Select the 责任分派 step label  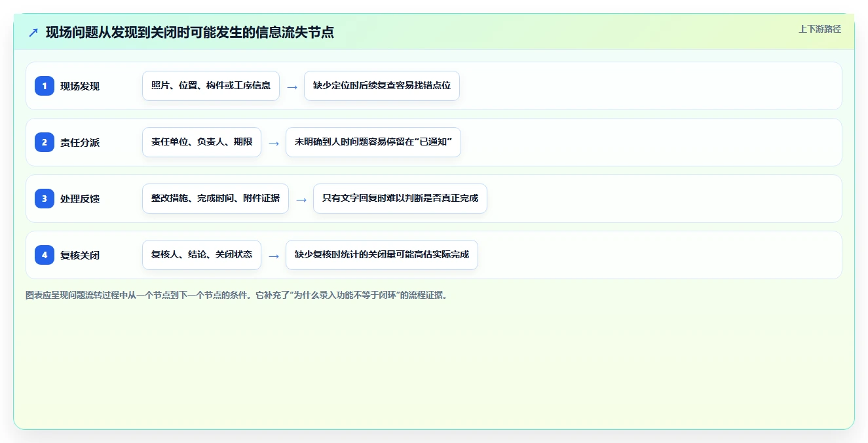[80, 142]
